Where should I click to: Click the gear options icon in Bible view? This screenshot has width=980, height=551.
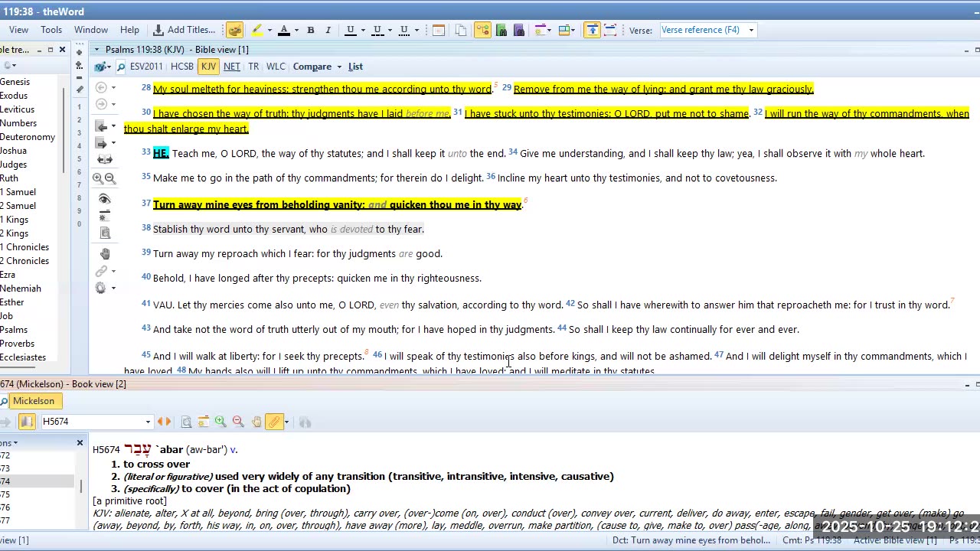101,289
